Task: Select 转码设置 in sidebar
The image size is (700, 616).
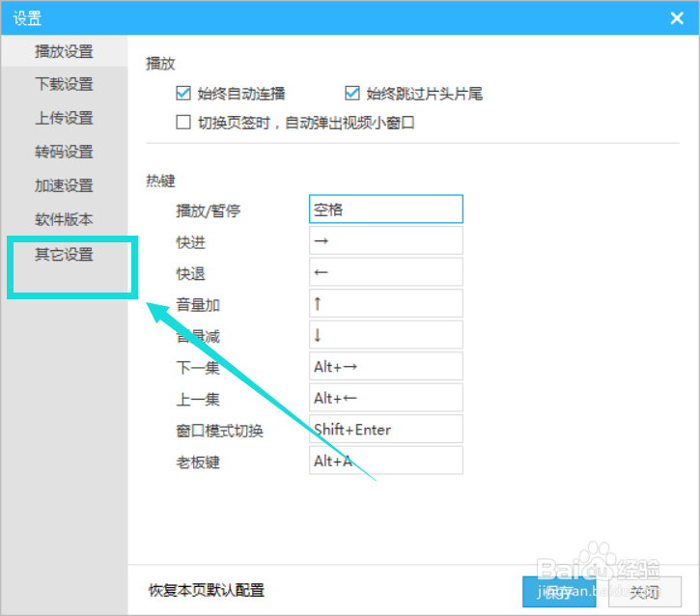Action: click(64, 152)
